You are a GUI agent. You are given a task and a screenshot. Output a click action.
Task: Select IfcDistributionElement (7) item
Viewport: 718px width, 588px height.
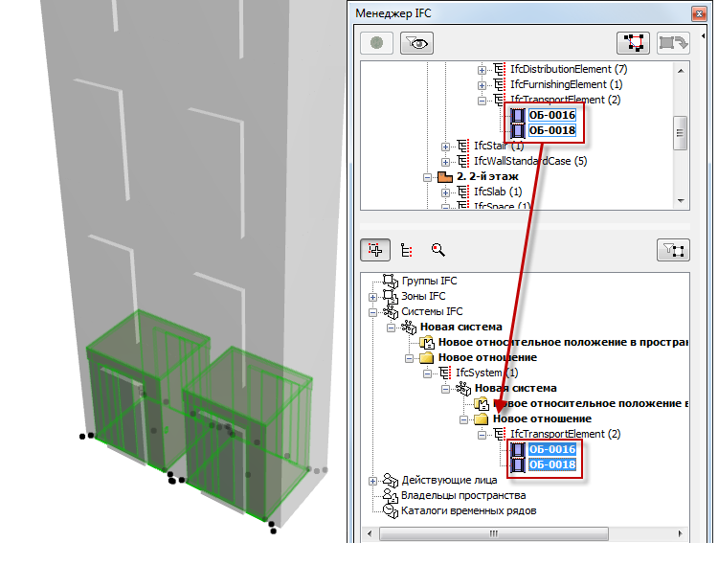pyautogui.click(x=569, y=69)
